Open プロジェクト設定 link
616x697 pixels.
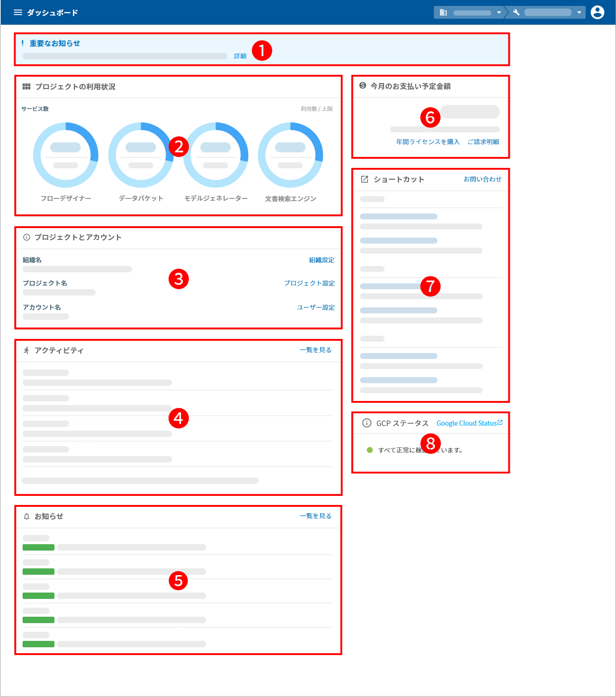310,283
